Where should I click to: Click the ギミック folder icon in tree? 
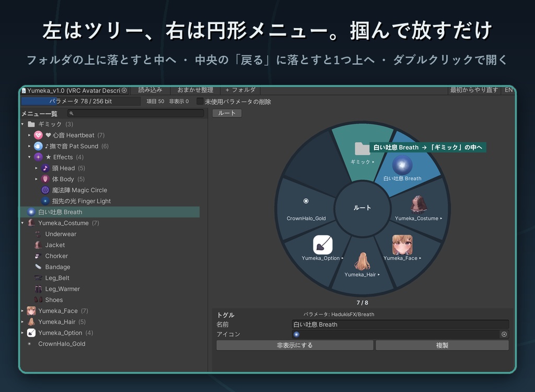[x=31, y=124]
